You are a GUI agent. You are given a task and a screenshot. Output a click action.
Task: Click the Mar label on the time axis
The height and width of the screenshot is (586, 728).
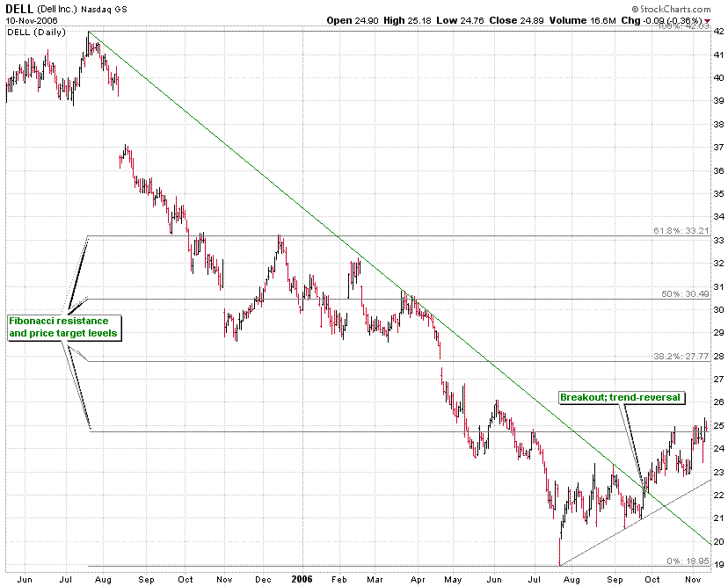[375, 580]
